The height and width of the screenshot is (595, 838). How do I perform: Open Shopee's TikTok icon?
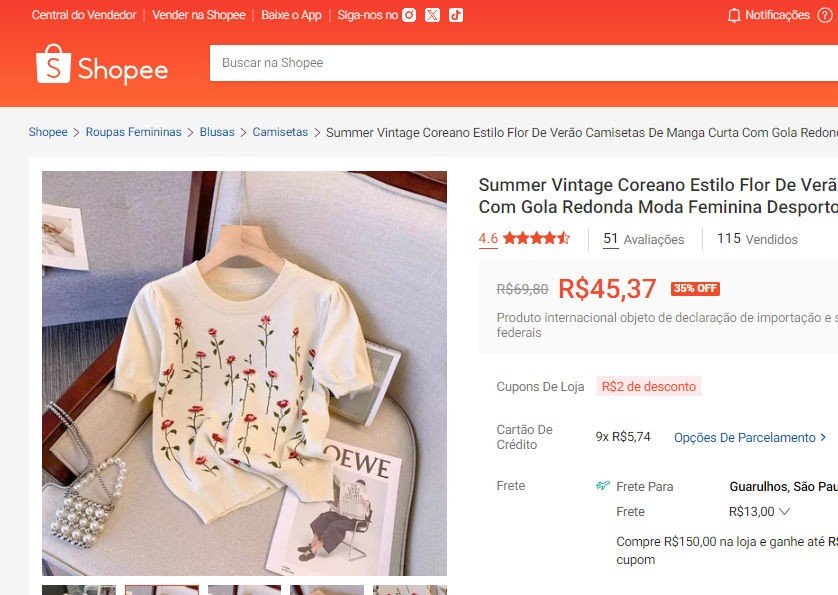[456, 15]
